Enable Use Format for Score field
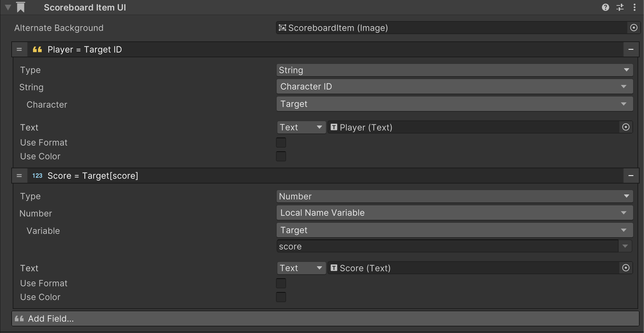This screenshot has width=644, height=333. [x=281, y=283]
